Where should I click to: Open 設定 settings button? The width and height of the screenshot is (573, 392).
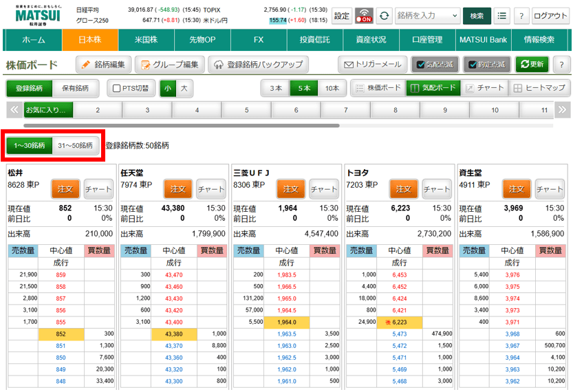[x=342, y=16]
